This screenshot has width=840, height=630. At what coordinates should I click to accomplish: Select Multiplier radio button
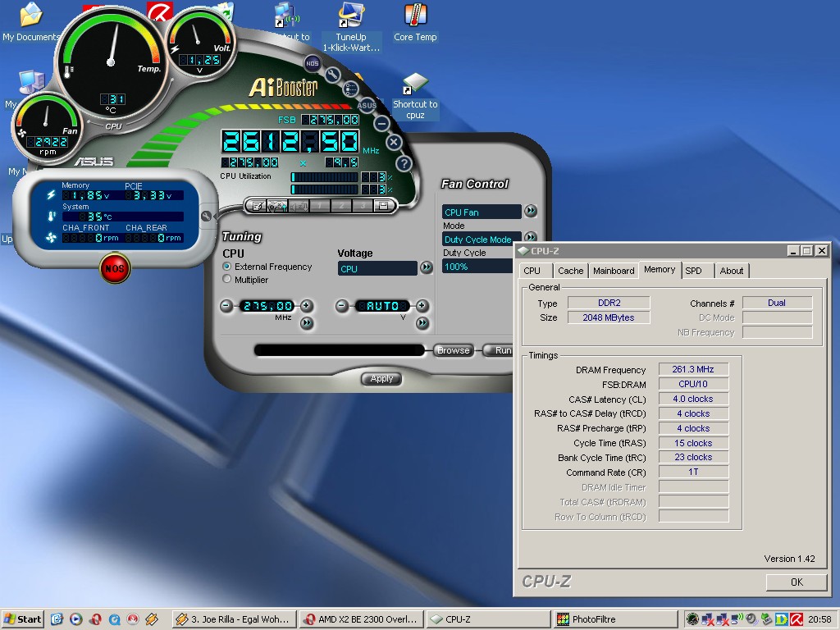[227, 279]
